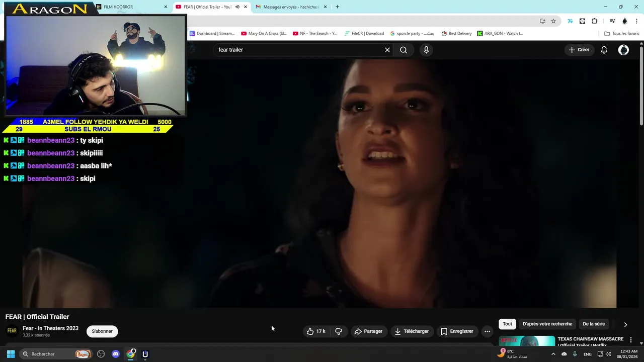Select the D'après votre recherche chip
The image size is (644, 362).
coord(547,324)
